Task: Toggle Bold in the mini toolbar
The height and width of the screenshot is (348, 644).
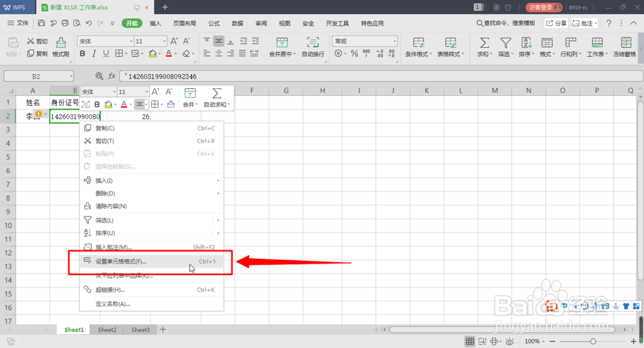Action: [97, 104]
